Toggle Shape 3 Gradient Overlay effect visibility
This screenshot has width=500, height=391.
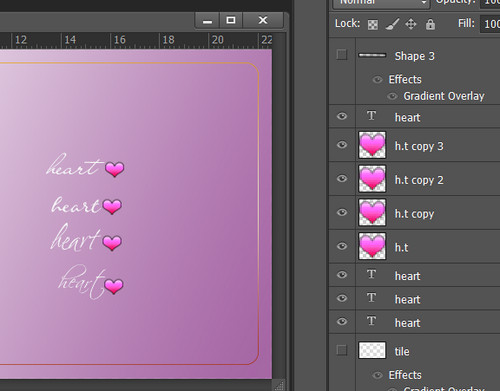(x=392, y=96)
